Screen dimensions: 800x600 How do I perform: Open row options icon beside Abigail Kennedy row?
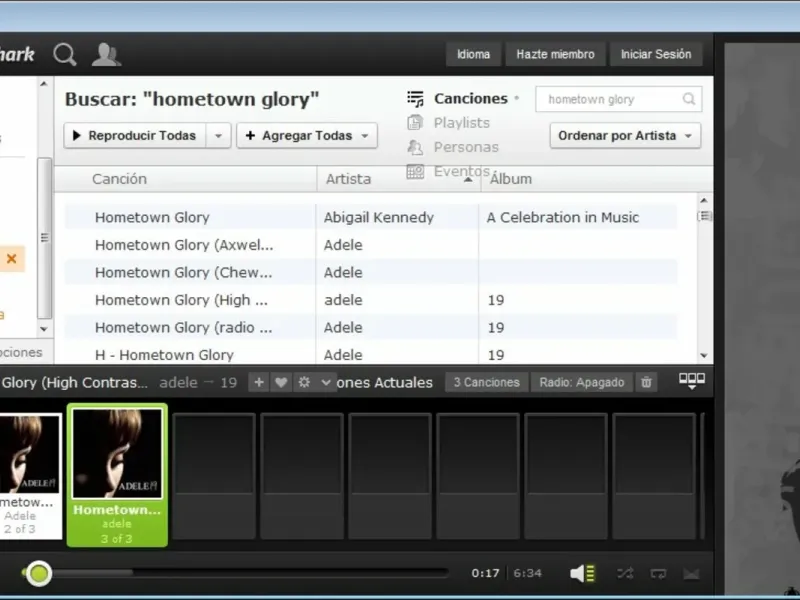coord(704,216)
